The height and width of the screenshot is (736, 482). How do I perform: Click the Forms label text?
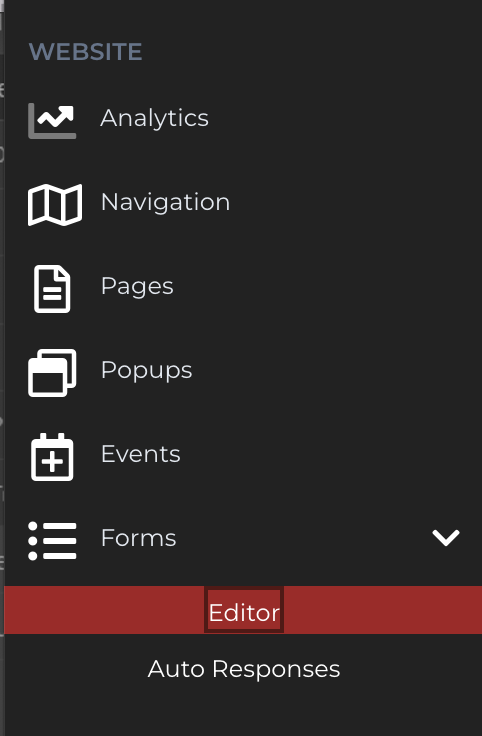click(x=138, y=538)
